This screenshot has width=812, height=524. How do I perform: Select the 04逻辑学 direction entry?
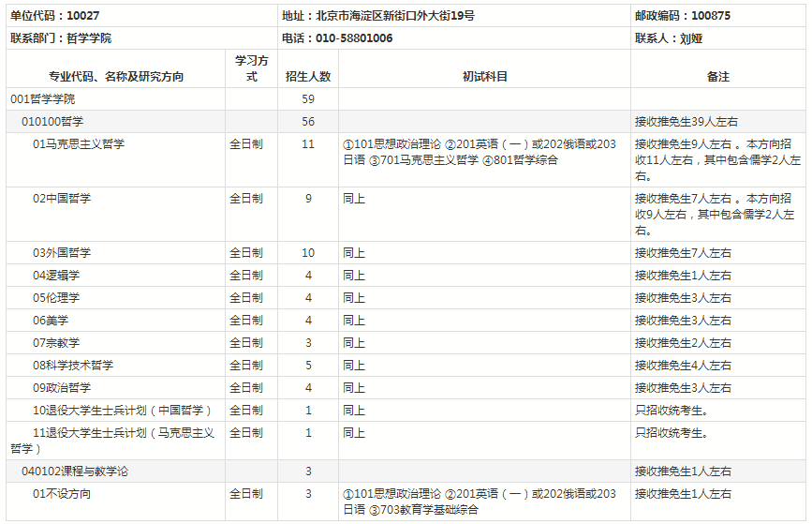point(56,276)
